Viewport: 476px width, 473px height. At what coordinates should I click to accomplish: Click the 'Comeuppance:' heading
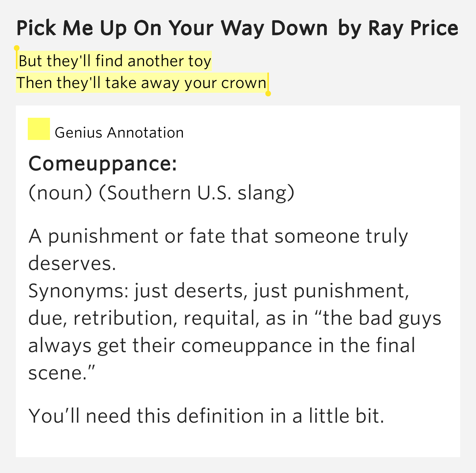[x=103, y=164]
